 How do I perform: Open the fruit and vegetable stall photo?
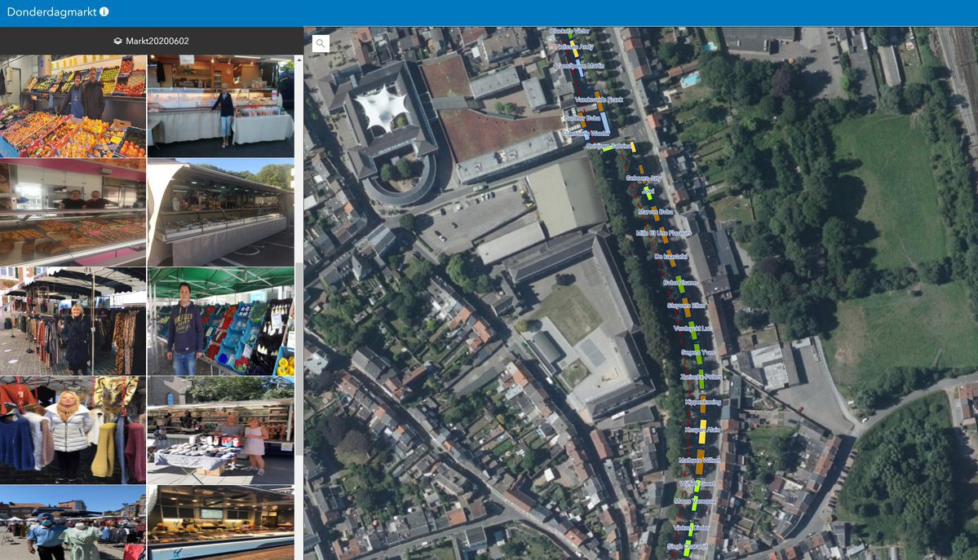point(73,106)
